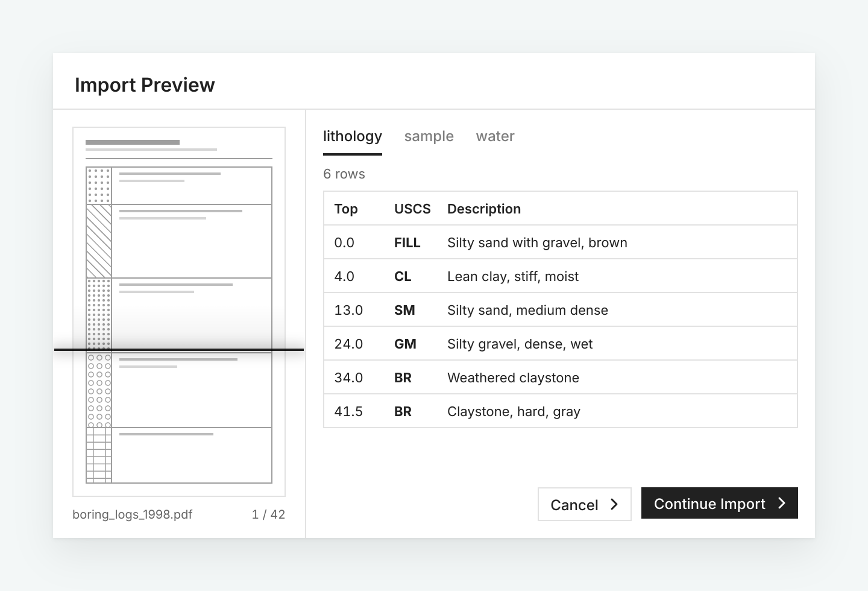Click the boring log page thumbnail
Viewport: 868px width, 591px height.
pyautogui.click(x=179, y=312)
